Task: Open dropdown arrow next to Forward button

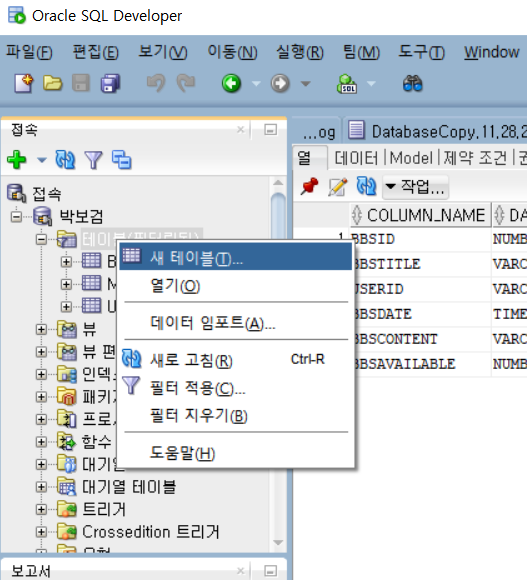Action: coord(305,84)
